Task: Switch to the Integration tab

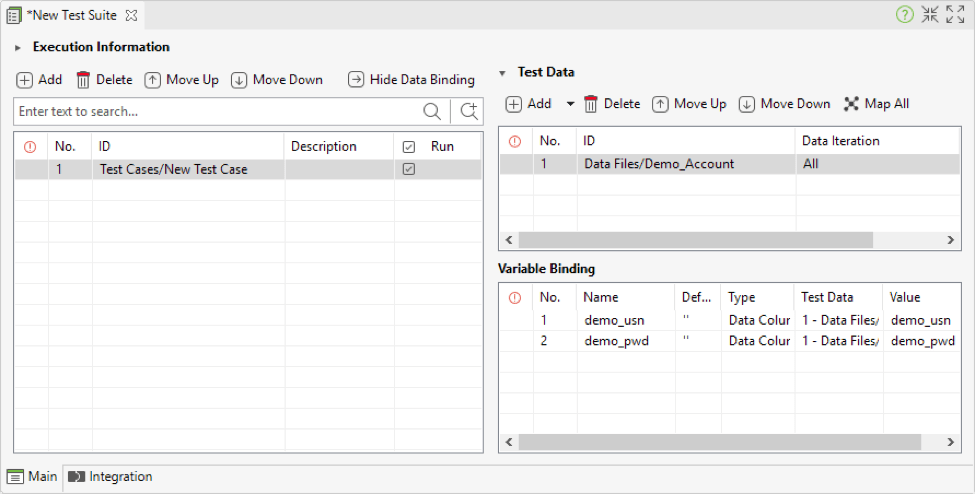Action: pyautogui.click(x=110, y=477)
